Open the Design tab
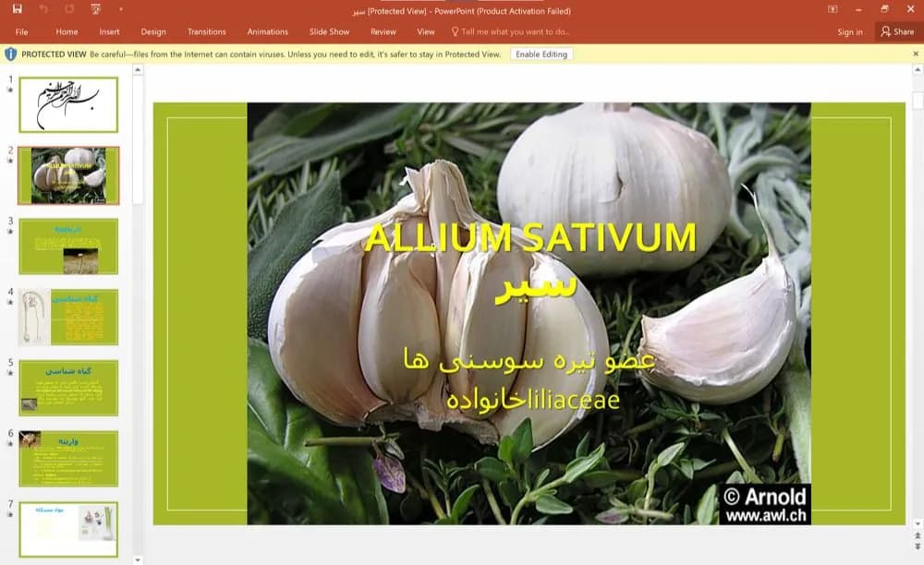Viewport: 924px width, 565px height. [153, 31]
